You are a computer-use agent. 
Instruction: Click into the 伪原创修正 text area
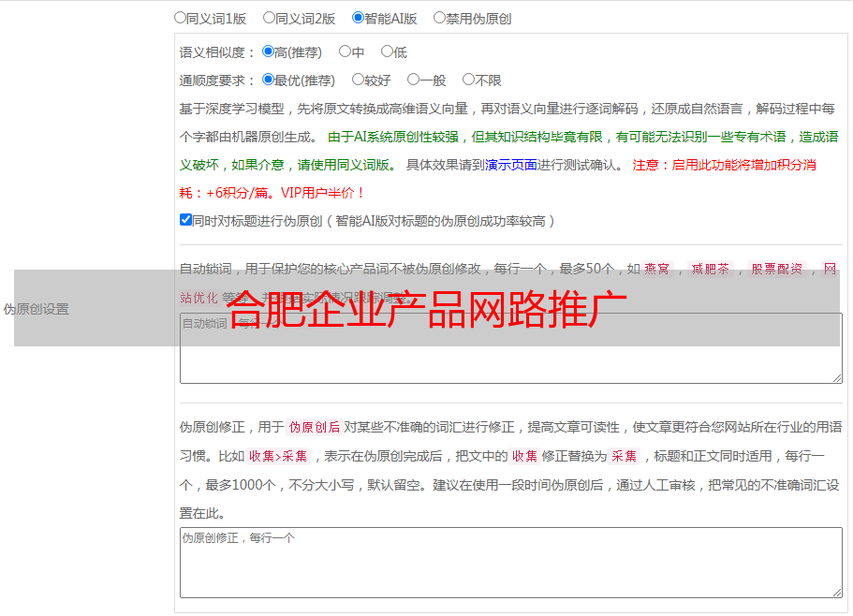coord(511,563)
